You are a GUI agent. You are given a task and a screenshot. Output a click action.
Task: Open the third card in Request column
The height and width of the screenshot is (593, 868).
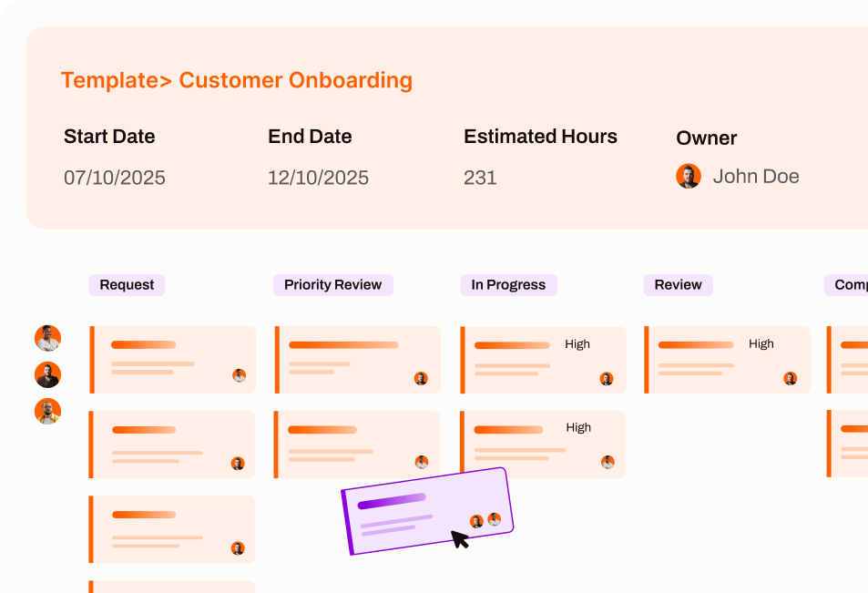[x=171, y=529]
